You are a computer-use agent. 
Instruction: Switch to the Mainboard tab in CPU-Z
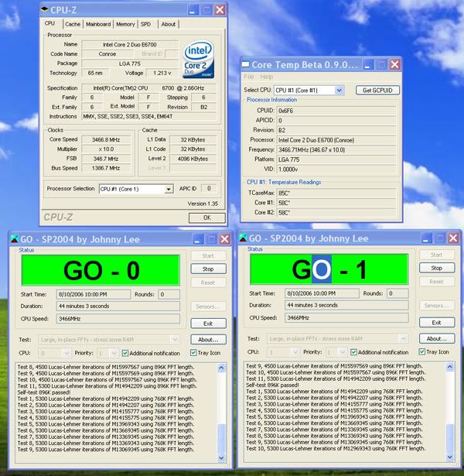[x=98, y=24]
